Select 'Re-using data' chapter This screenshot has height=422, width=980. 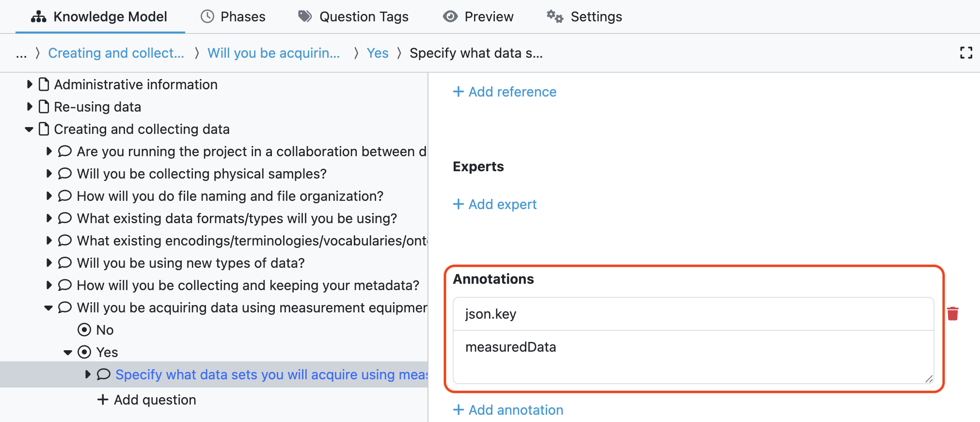pyautogui.click(x=97, y=107)
